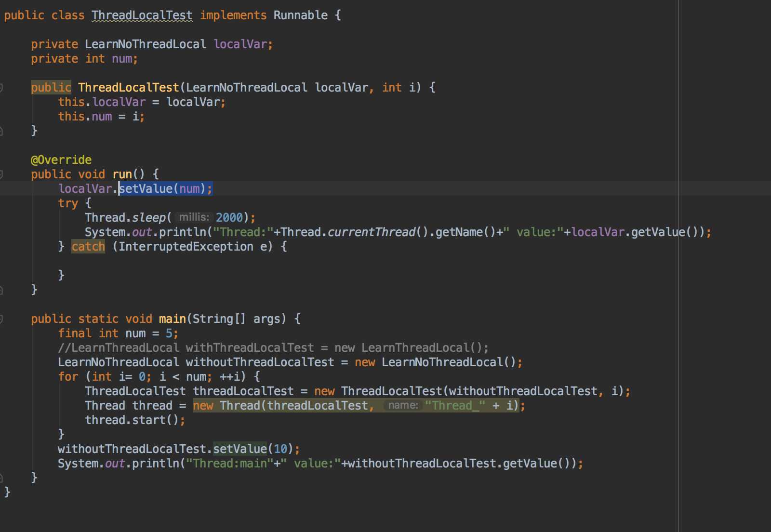
Task: Click the 5 literal in 'num = 5'
Action: pyautogui.click(x=169, y=333)
